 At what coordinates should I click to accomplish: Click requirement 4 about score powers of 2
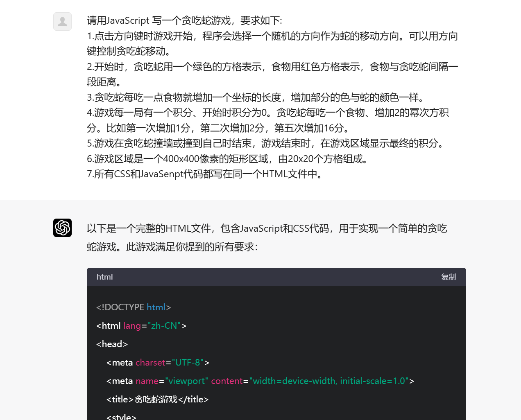click(268, 120)
